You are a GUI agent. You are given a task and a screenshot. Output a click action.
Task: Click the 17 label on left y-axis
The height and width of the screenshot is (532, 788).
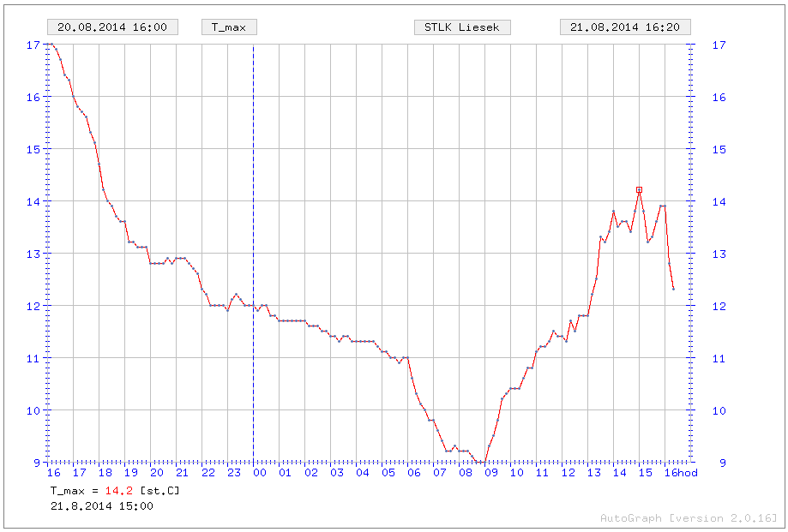(x=33, y=45)
